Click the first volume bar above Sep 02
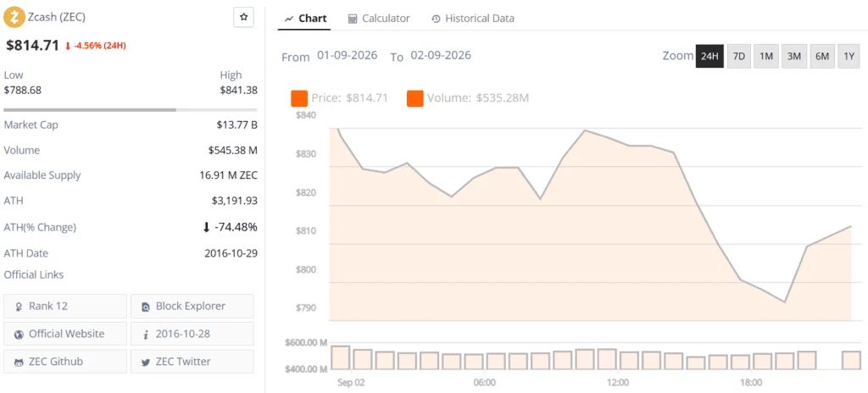This screenshot has height=393, width=868. tap(341, 357)
